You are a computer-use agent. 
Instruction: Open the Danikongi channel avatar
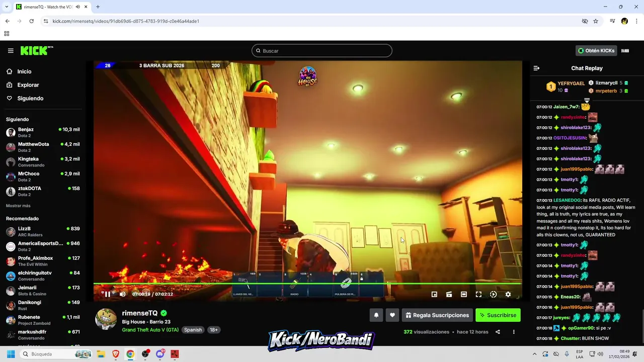pyautogui.click(x=11, y=305)
